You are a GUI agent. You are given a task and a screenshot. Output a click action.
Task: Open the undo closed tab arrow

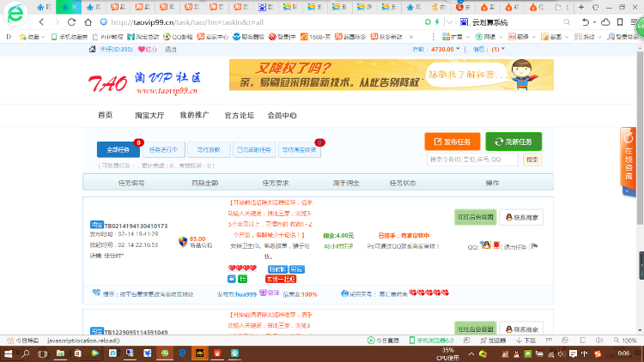pos(586,22)
